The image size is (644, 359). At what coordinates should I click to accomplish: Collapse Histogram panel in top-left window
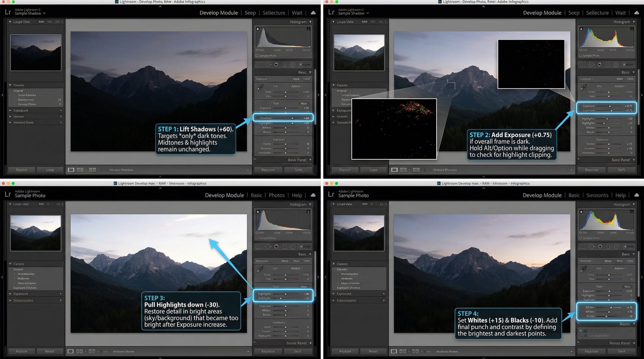(x=310, y=22)
